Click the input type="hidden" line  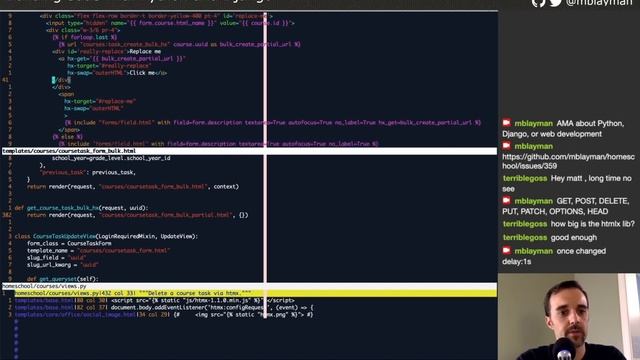(x=170, y=23)
